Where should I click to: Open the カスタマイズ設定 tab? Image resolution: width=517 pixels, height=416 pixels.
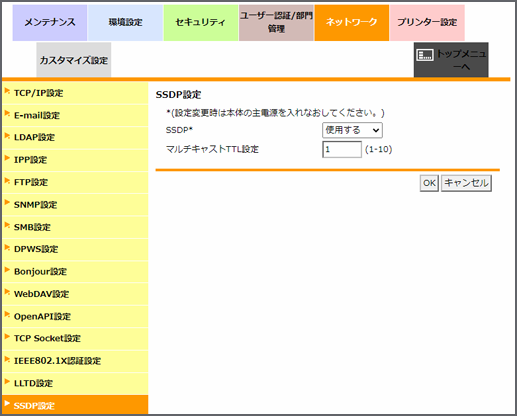click(x=74, y=60)
